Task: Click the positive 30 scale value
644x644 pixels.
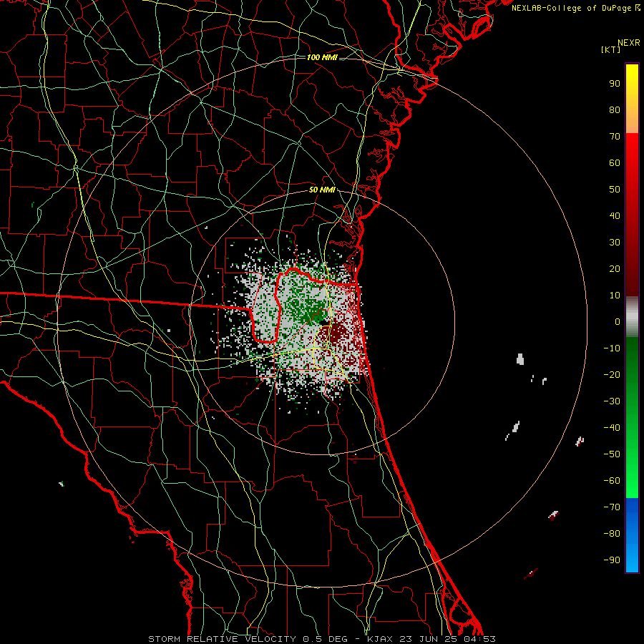Action: tap(615, 243)
